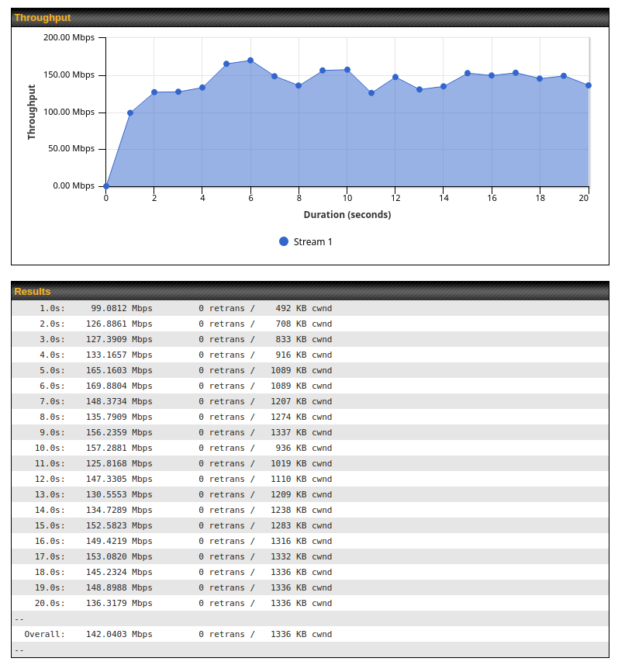The height and width of the screenshot is (672, 618).
Task: Click the "Duration (seconds)" axis title
Action: pos(347,214)
